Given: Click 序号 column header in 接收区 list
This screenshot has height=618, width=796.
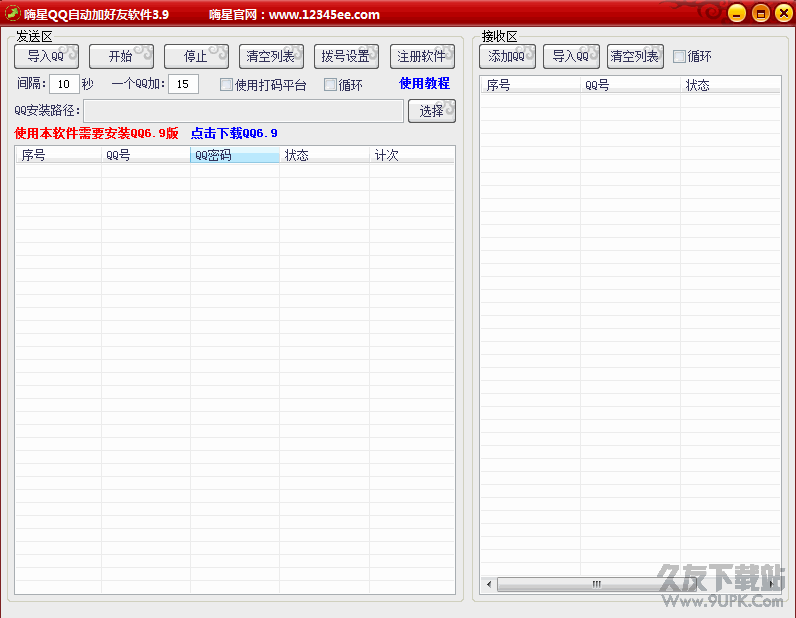Looking at the screenshot, I should tap(530, 85).
